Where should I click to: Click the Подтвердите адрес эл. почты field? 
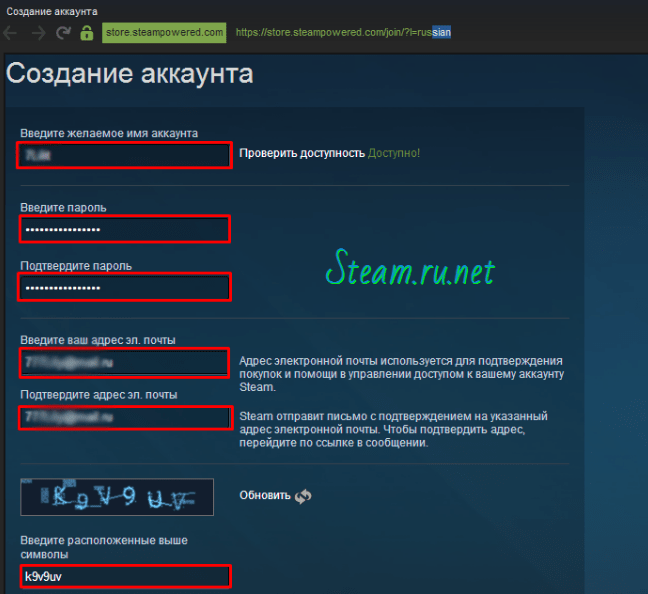(x=126, y=417)
